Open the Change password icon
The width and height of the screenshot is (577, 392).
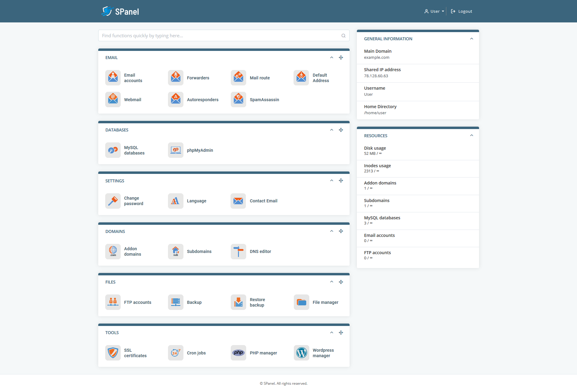113,201
